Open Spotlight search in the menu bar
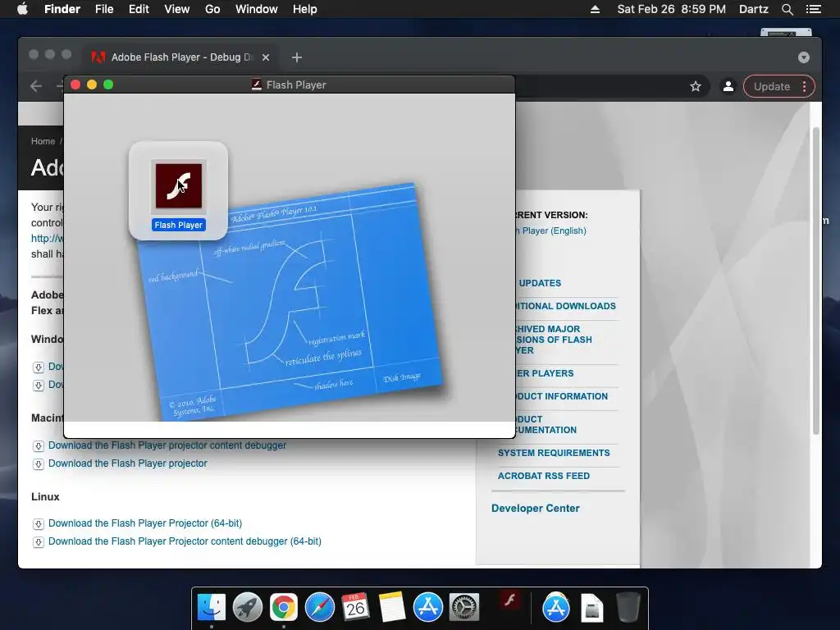Image resolution: width=840 pixels, height=630 pixels. click(x=787, y=9)
